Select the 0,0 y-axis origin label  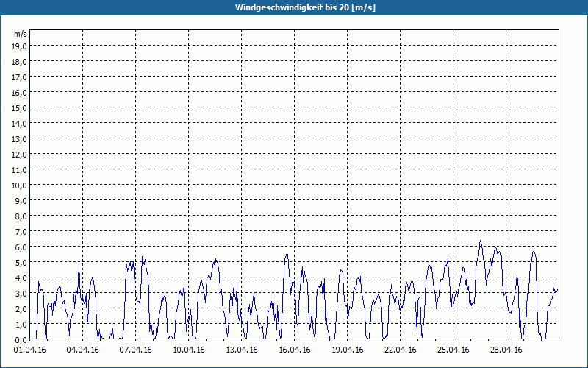point(21,339)
